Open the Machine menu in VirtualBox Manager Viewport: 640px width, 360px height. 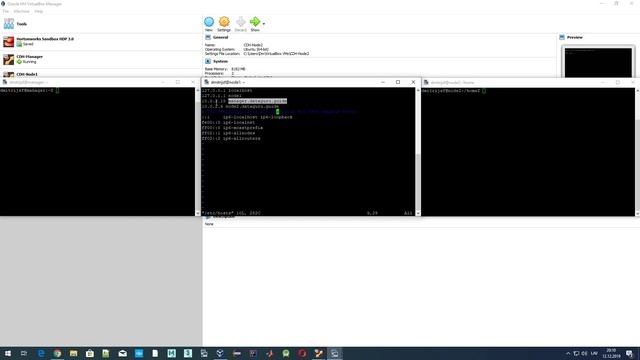21,11
